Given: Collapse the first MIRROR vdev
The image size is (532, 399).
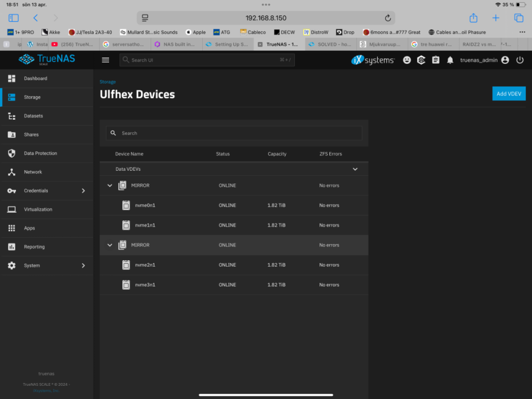Looking at the screenshot, I should (110, 186).
